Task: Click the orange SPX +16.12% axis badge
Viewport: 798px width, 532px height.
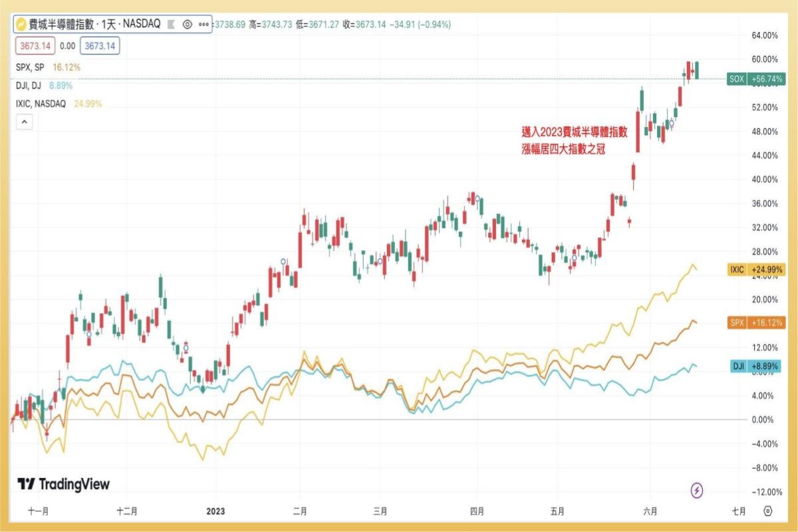Action: coord(757,324)
